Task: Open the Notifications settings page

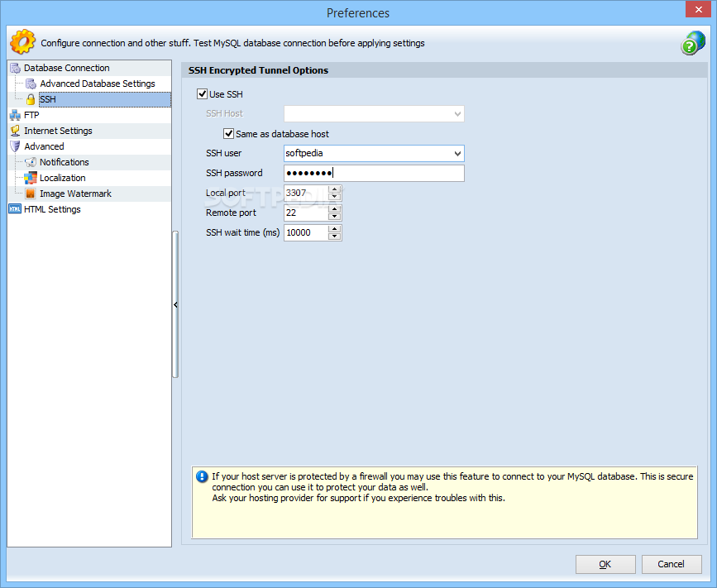Action: pos(64,162)
